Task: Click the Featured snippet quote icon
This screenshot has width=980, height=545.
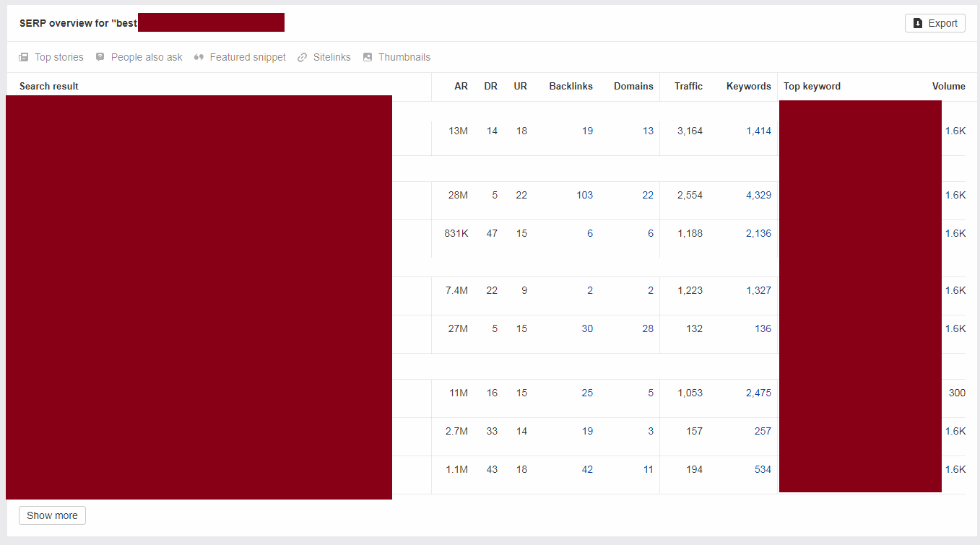Action: pos(199,57)
